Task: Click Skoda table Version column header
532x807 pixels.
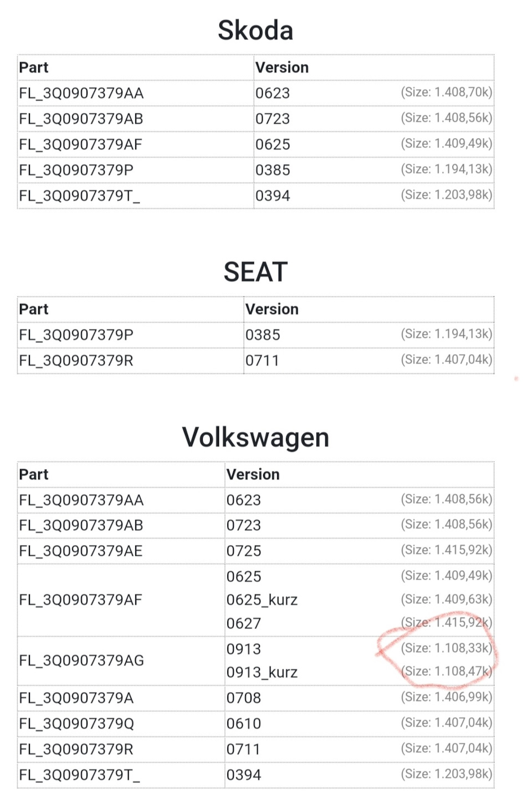Action: pyautogui.click(x=282, y=68)
